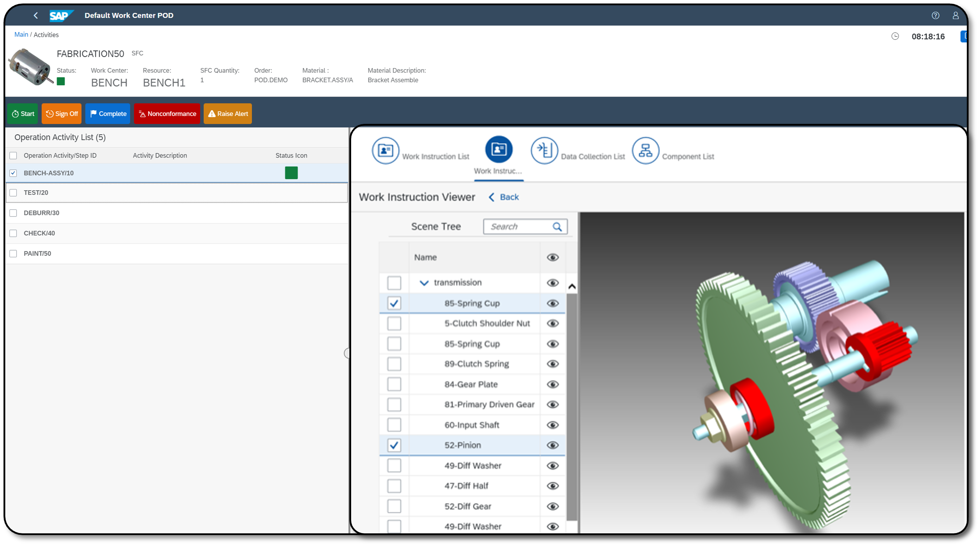Toggle visibility of 85-Spring Cup component

click(552, 303)
